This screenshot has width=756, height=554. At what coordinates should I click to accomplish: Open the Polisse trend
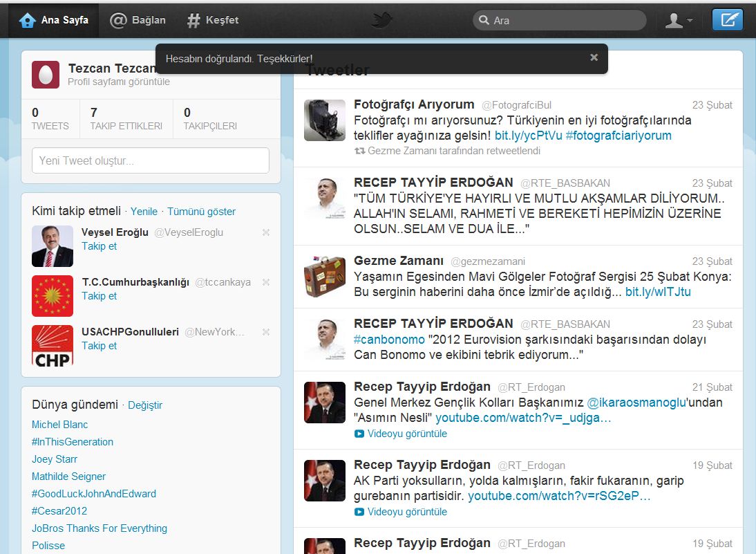click(x=48, y=545)
